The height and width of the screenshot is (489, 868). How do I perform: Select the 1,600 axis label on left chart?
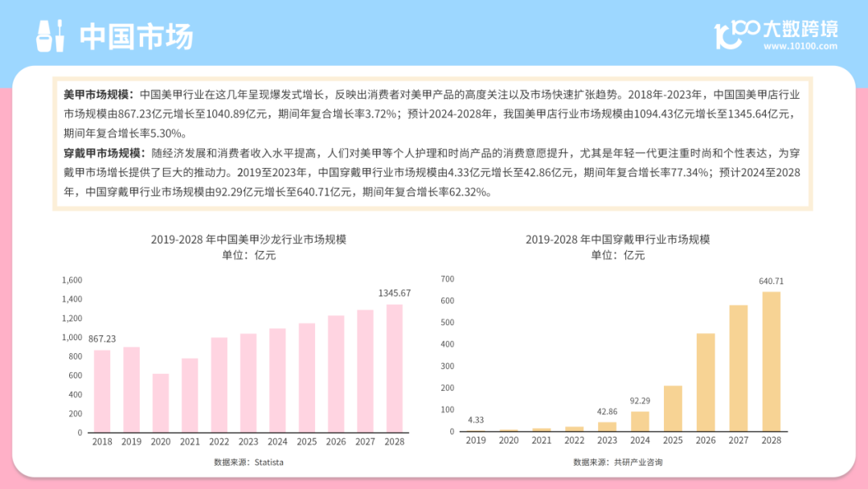point(72,280)
